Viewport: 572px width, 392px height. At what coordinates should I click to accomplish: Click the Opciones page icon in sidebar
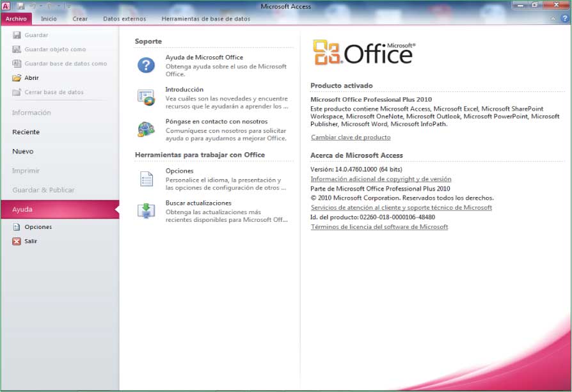[x=17, y=227]
